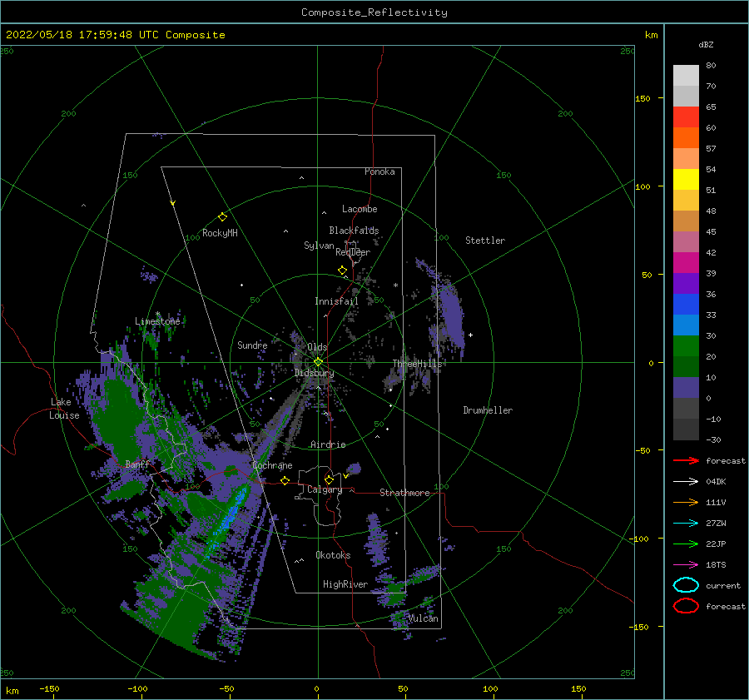Click the dBZ legend heading
The width and height of the screenshot is (749, 700).
click(x=706, y=44)
